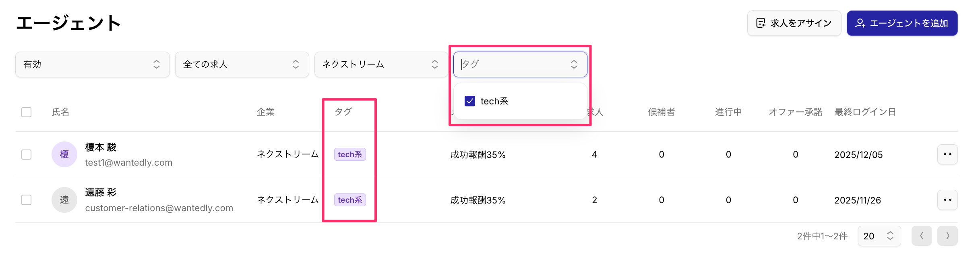Screen dimensions: 980x270
Task: Click the 求人をアサイン button
Action: point(794,23)
